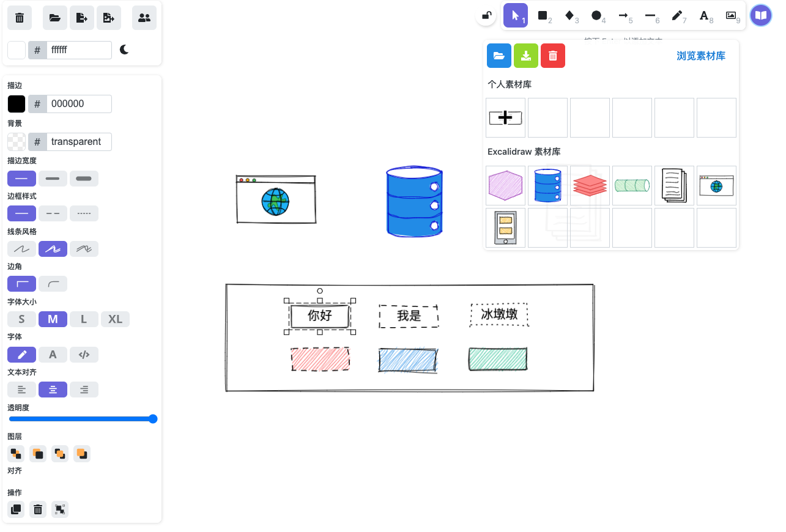Choose the code font icon
Viewport: 786px width, 532px height.
pyautogui.click(x=84, y=355)
